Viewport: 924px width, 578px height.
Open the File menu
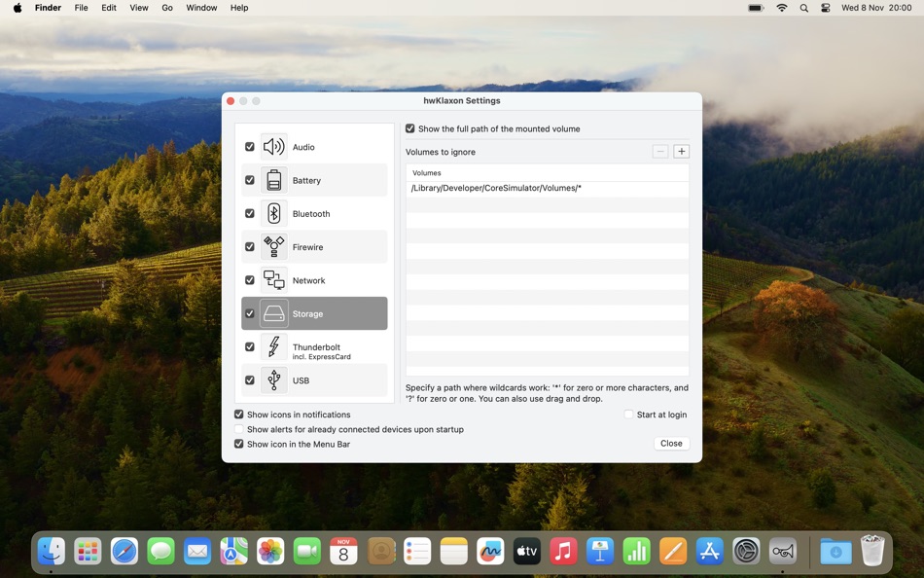(82, 8)
